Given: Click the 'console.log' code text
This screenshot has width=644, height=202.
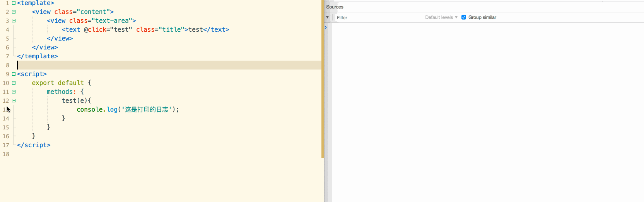Looking at the screenshot, I should coord(97,110).
